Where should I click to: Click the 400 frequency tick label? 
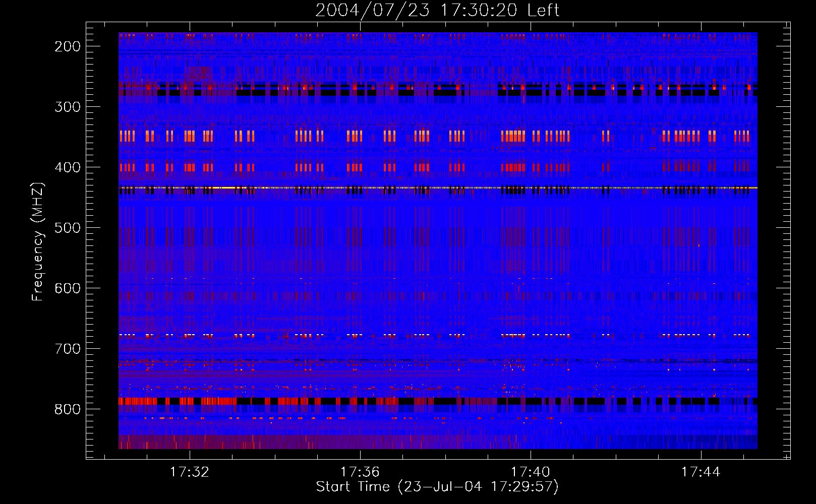[x=67, y=167]
